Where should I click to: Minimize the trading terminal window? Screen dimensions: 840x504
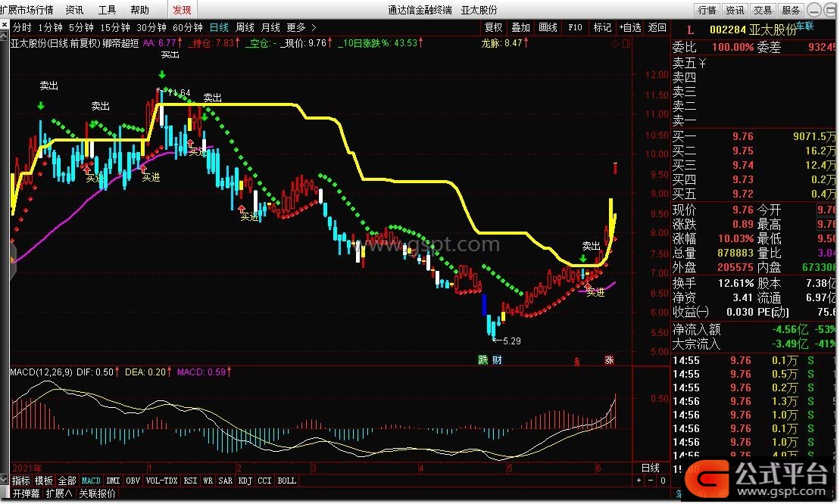click(x=813, y=10)
